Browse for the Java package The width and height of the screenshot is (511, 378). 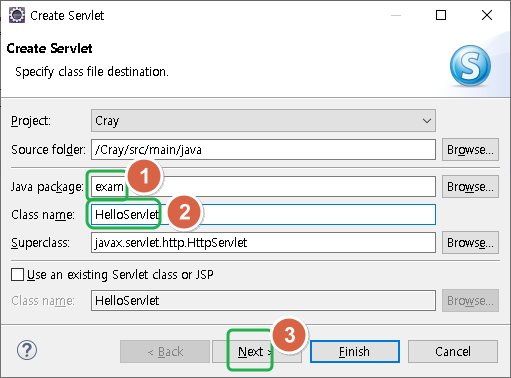(x=470, y=187)
